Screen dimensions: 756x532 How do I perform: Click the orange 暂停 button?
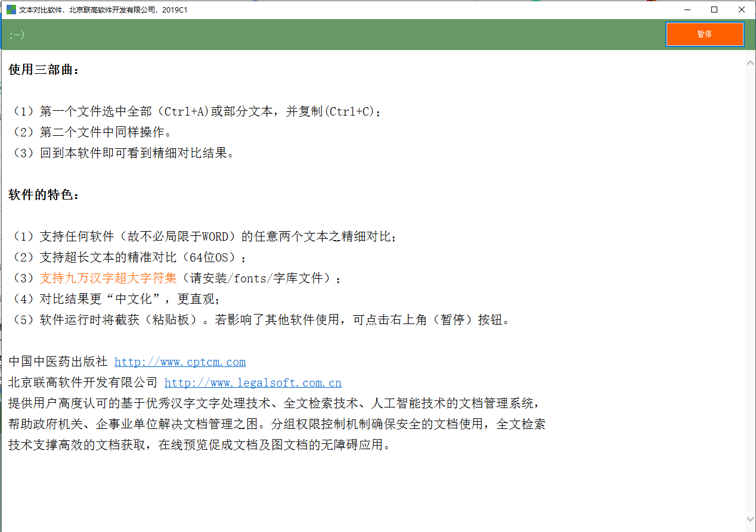point(704,34)
